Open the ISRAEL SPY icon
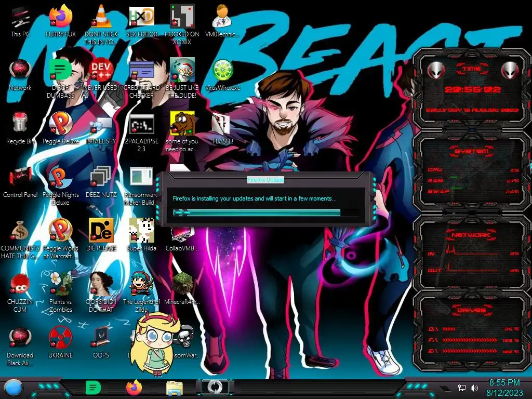Viewport: 532px width, 399px height. [x=101, y=124]
